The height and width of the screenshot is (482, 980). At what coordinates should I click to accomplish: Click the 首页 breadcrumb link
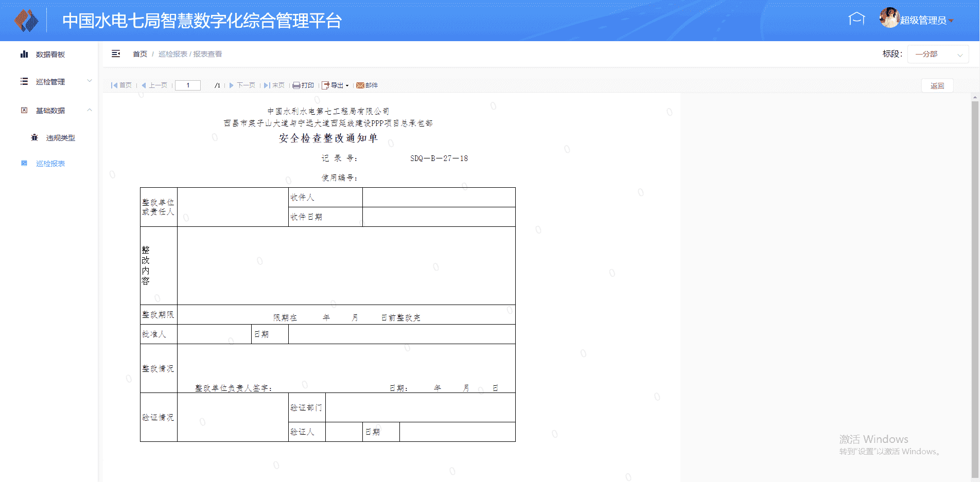139,54
